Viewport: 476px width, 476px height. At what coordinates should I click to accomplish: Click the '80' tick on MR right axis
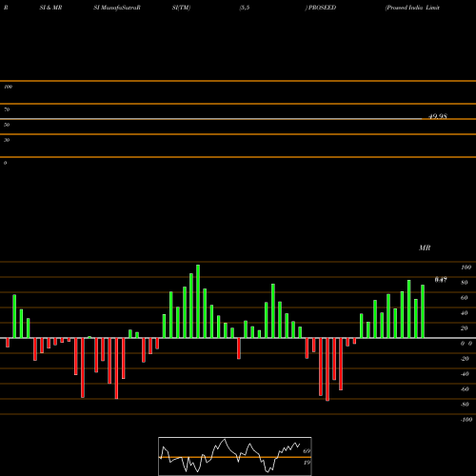point(465,283)
